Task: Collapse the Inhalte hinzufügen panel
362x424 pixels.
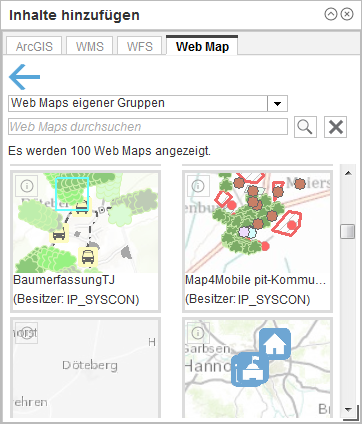Action: pos(331,14)
